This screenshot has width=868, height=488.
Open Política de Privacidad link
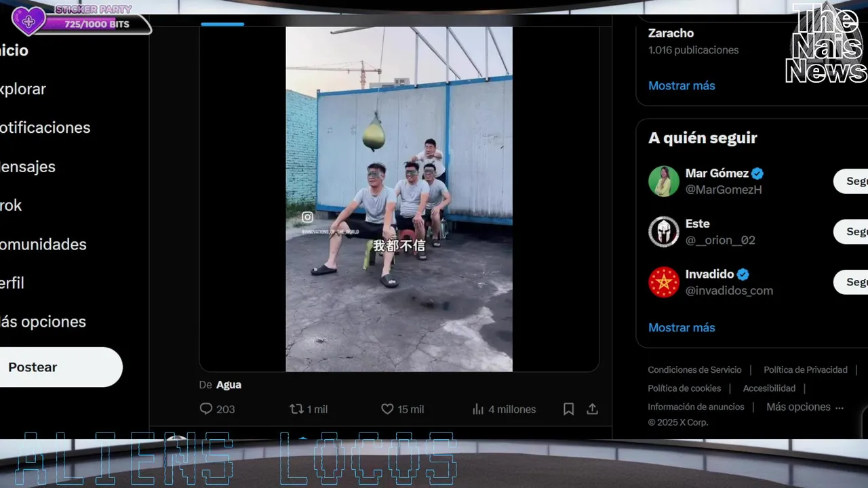click(x=806, y=369)
